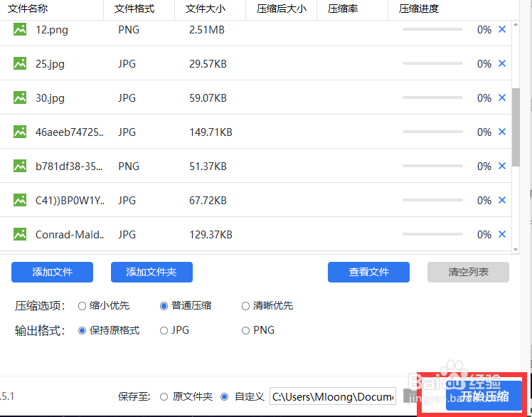
Task: Select the 自定义 save location option
Action: (x=224, y=396)
